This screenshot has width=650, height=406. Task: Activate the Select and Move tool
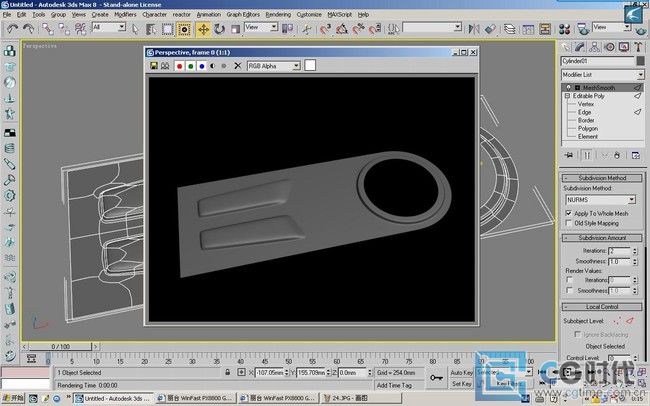point(203,29)
